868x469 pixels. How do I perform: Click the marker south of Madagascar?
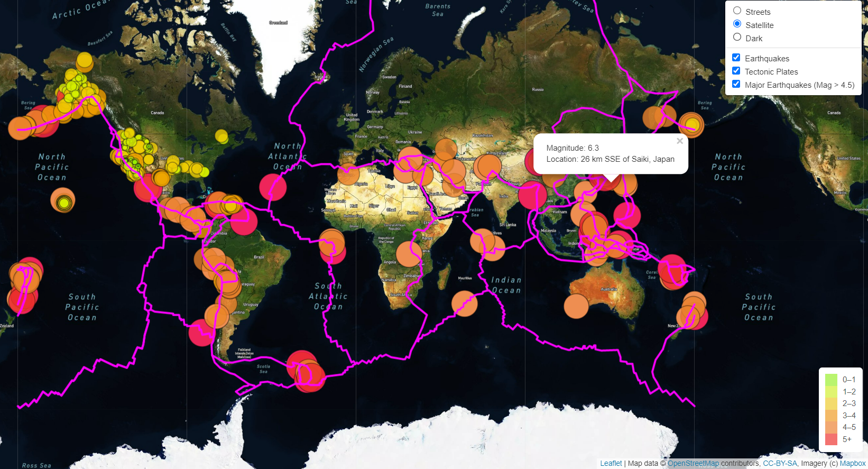point(465,304)
